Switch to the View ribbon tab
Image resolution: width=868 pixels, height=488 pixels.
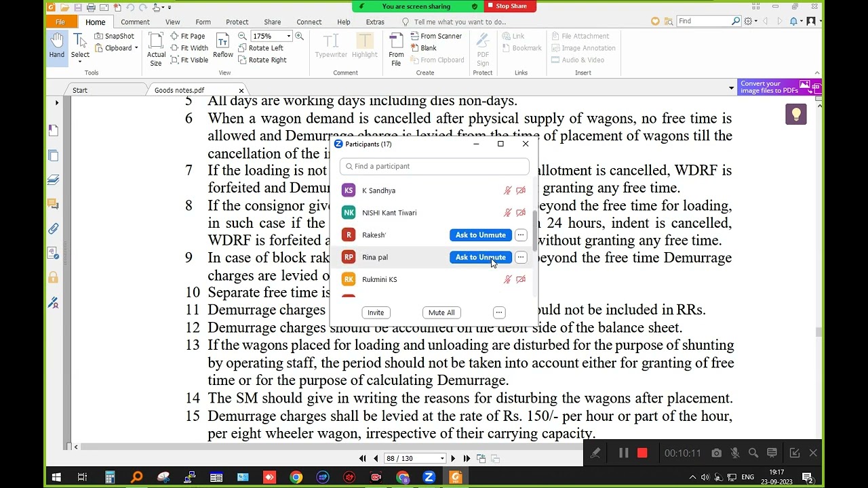173,22
